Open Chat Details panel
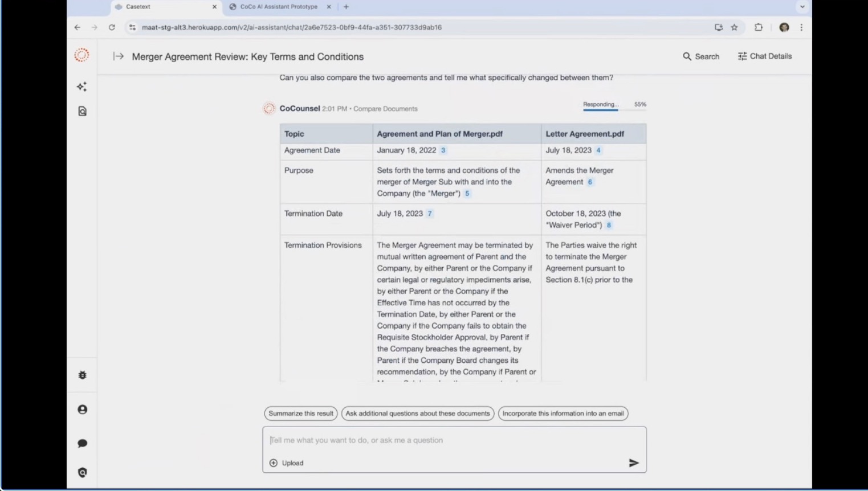Image resolution: width=868 pixels, height=491 pixels. tap(764, 56)
